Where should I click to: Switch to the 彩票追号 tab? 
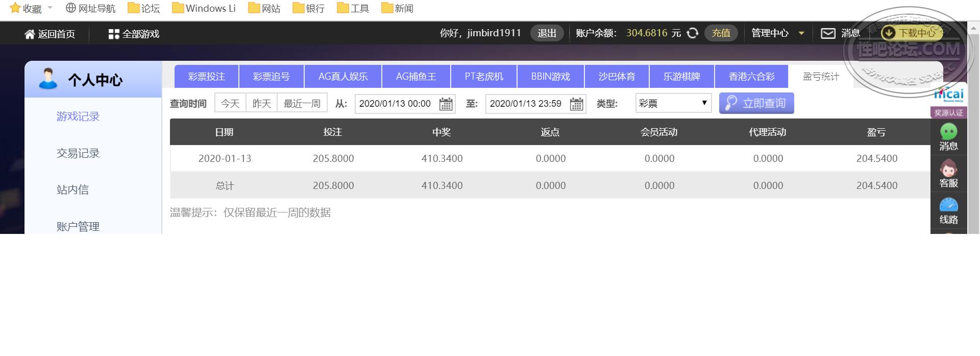coord(271,77)
